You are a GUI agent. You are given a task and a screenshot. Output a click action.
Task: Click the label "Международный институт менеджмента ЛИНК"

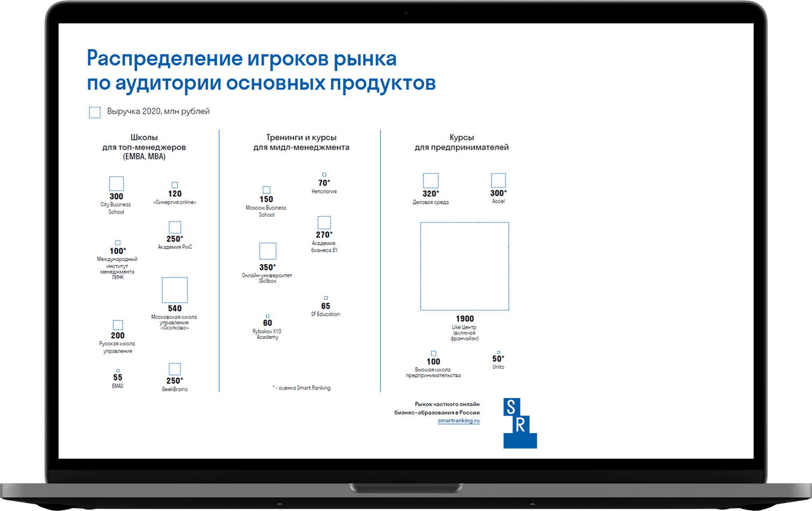(x=117, y=268)
